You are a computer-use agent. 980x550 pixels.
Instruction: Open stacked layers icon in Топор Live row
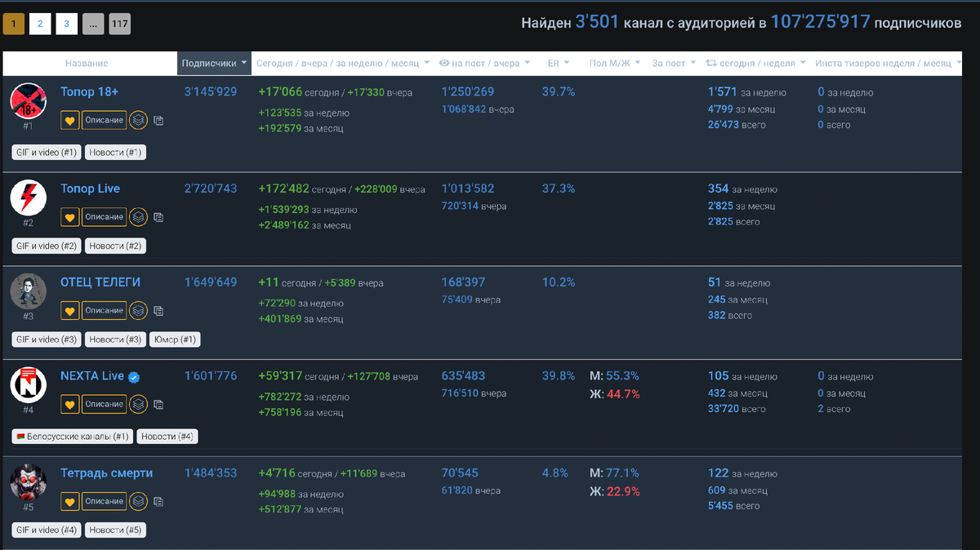[x=139, y=217]
